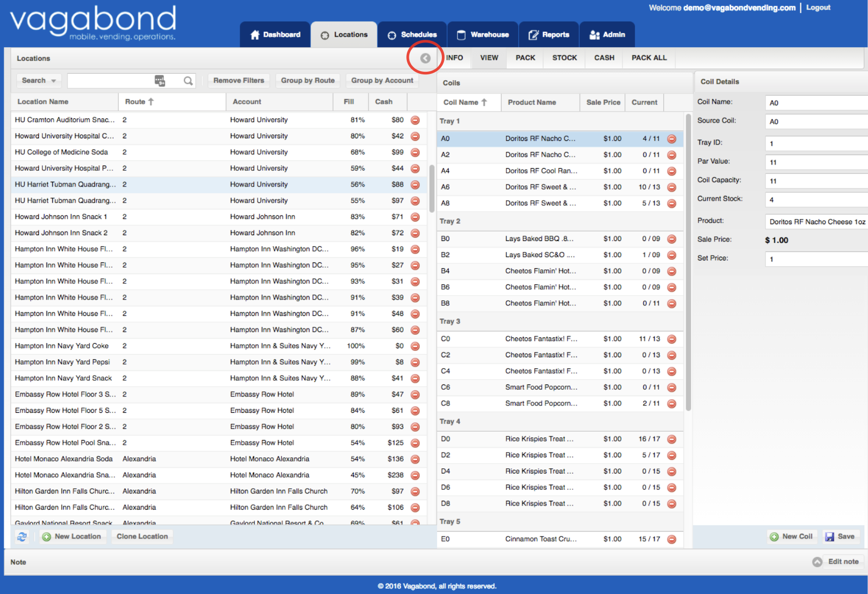The height and width of the screenshot is (594, 868).
Task: Click the refresh locations icon at bottom left
Action: coord(22,536)
